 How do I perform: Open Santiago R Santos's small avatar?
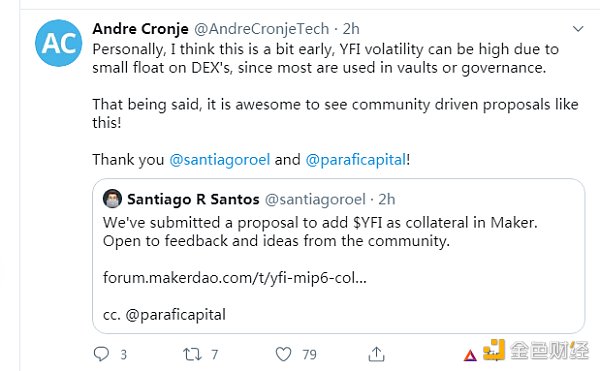(112, 199)
